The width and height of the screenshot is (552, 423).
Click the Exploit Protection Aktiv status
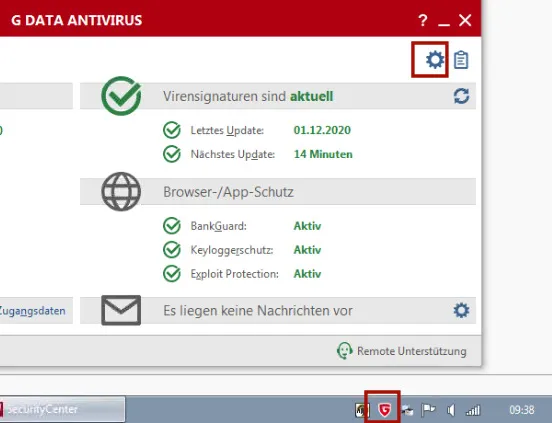307,274
